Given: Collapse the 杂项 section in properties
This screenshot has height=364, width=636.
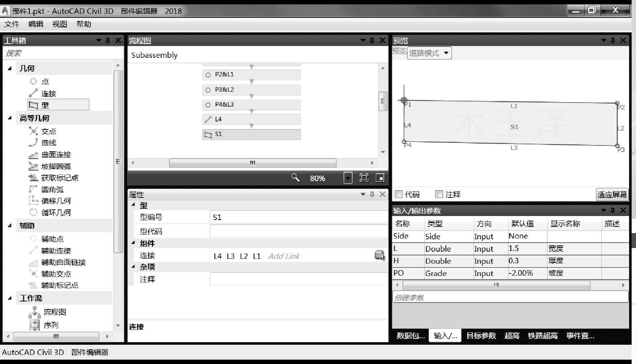Looking at the screenshot, I should [133, 267].
